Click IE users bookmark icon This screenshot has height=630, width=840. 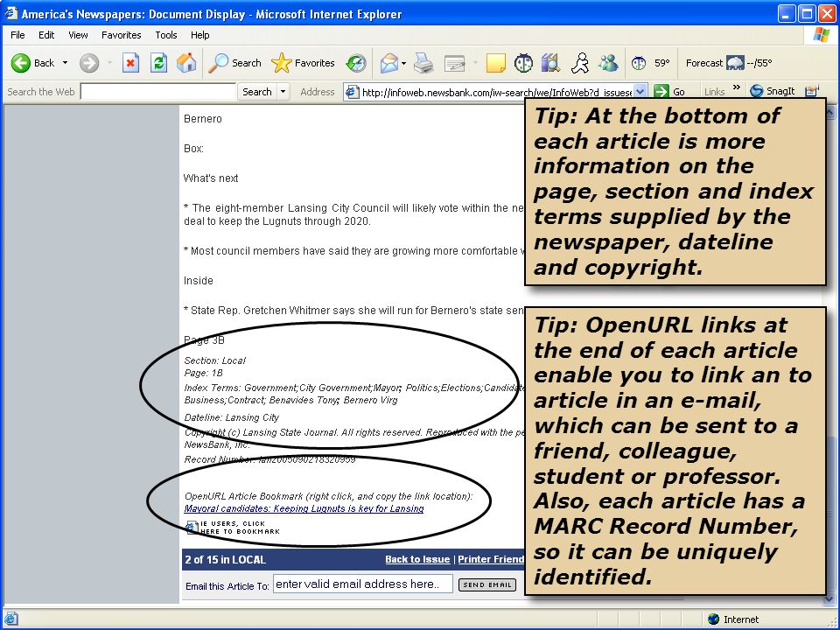click(192, 527)
